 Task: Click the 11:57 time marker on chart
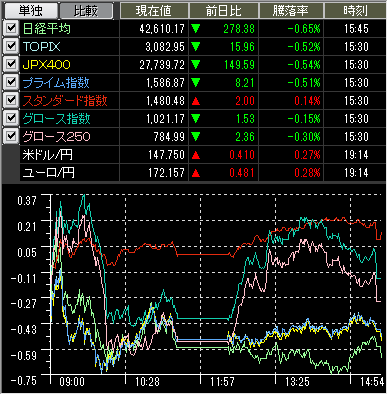222,382
